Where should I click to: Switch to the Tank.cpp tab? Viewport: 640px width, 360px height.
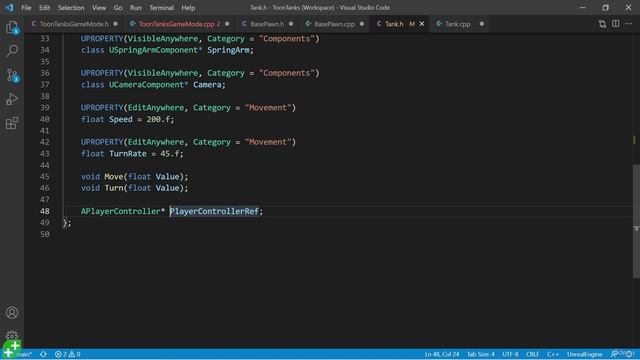tap(458, 24)
